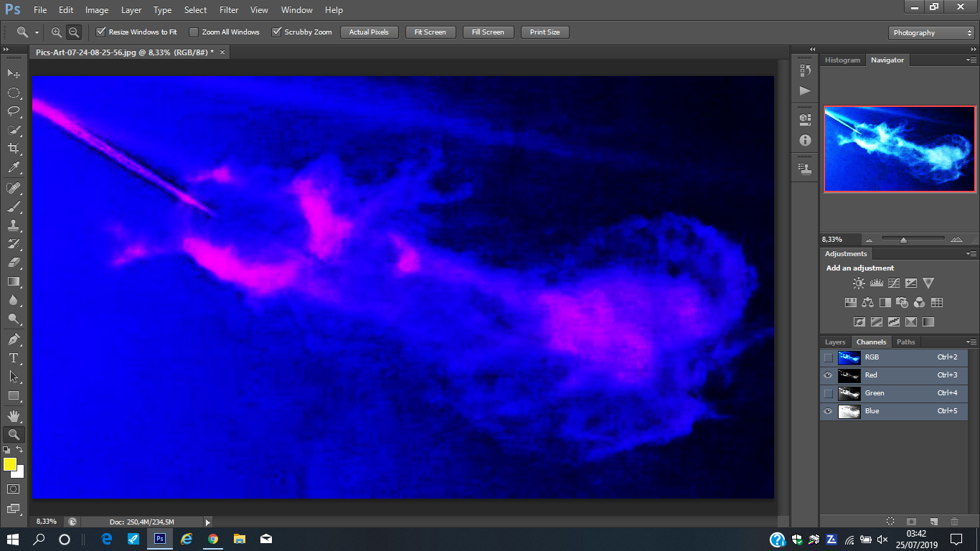This screenshot has height=551, width=980.
Task: Click the yellow foreground color swatch
Action: tap(10, 464)
